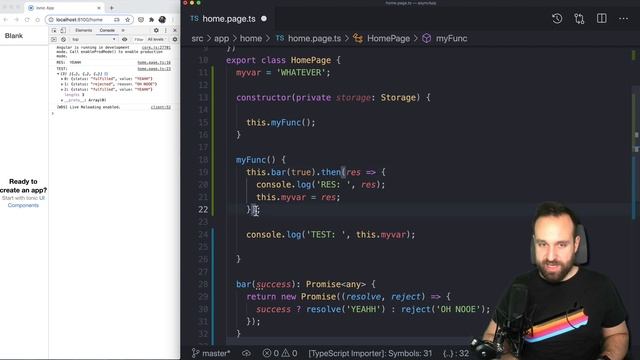Switch to the DevTools Console tab

pyautogui.click(x=107, y=30)
